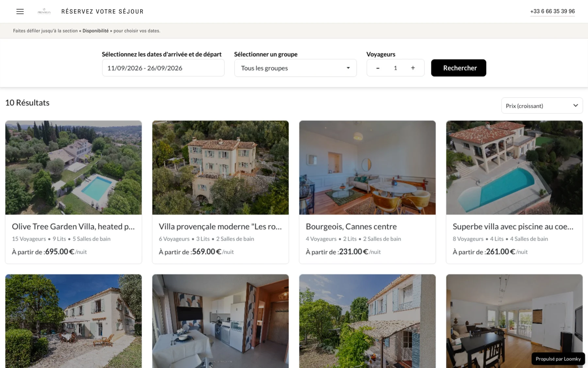Click the 'Disponibilité' notice text
Image resolution: width=588 pixels, height=368 pixels.
pyautogui.click(x=95, y=31)
